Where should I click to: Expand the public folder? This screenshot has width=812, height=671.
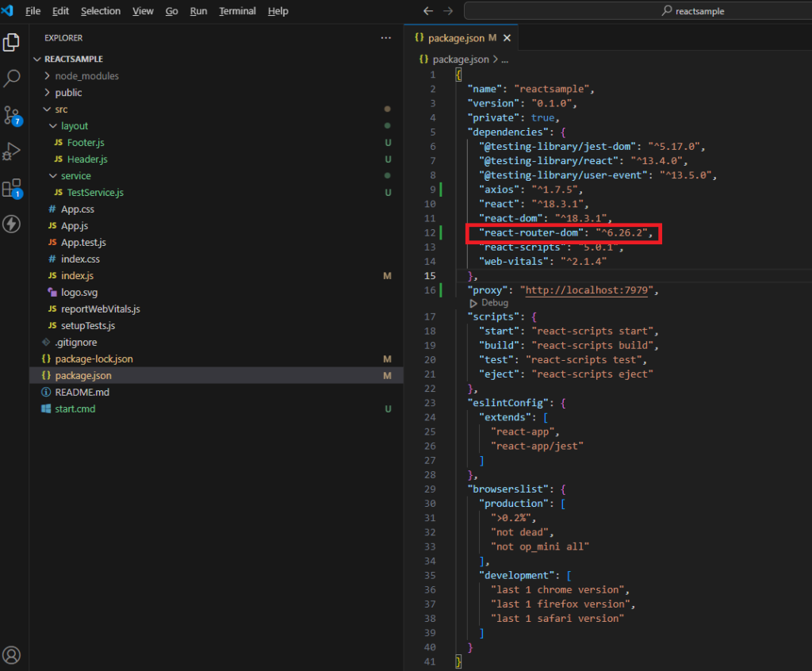tap(68, 93)
